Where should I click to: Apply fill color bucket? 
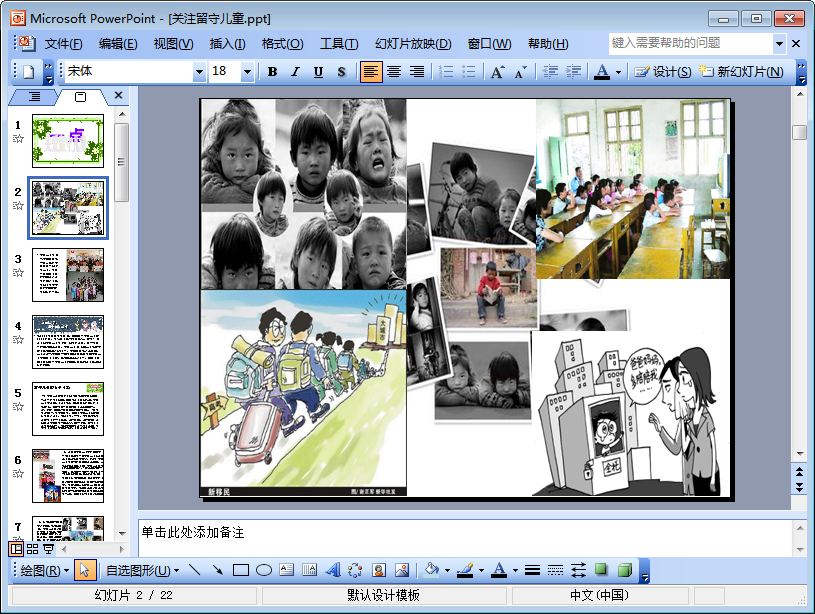tap(431, 570)
